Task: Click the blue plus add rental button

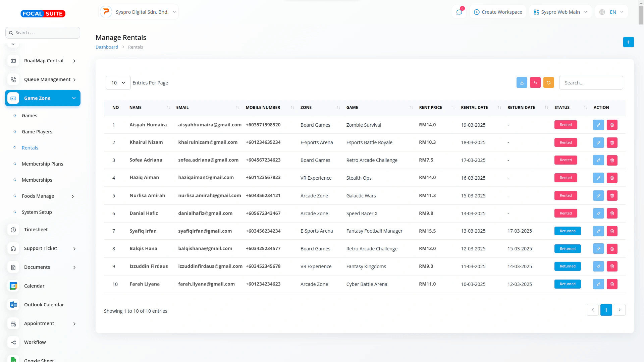Action: (628, 42)
